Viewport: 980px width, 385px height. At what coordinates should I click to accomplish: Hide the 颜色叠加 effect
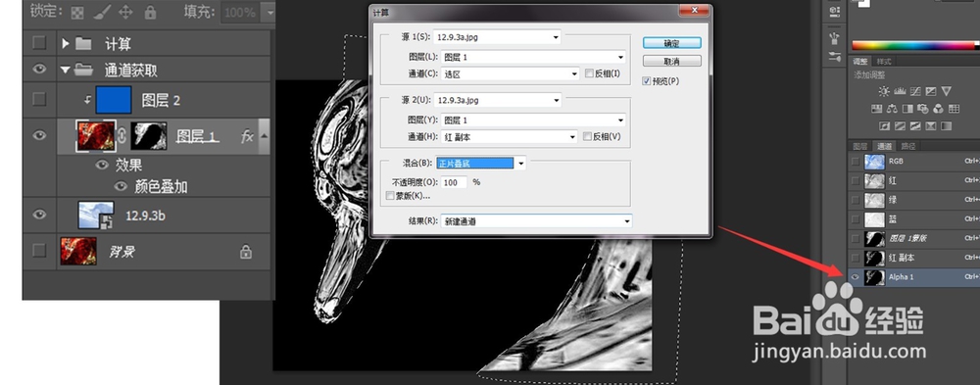(x=122, y=186)
